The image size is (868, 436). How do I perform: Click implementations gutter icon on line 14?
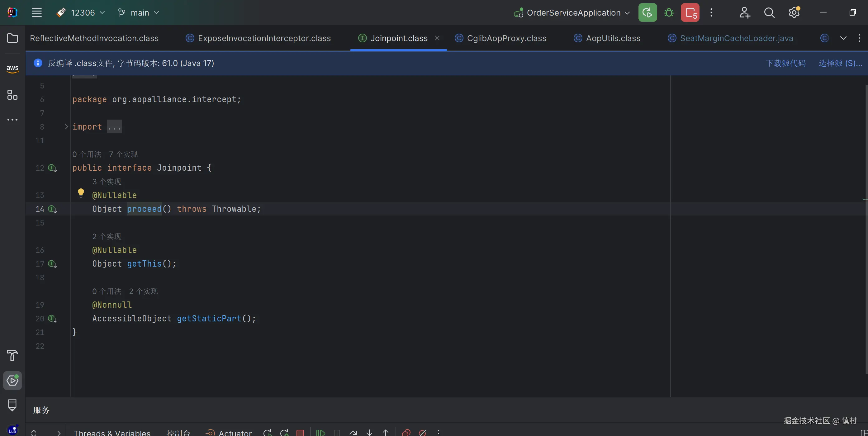(52, 209)
